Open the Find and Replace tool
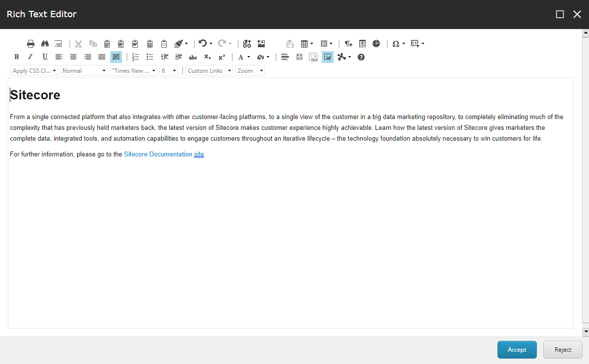This screenshot has height=364, width=589. (x=44, y=43)
